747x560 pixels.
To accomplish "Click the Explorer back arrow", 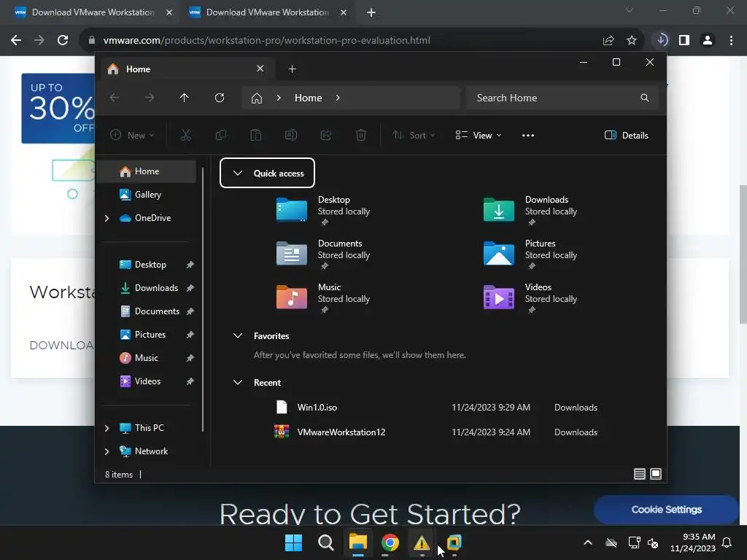I will click(115, 98).
